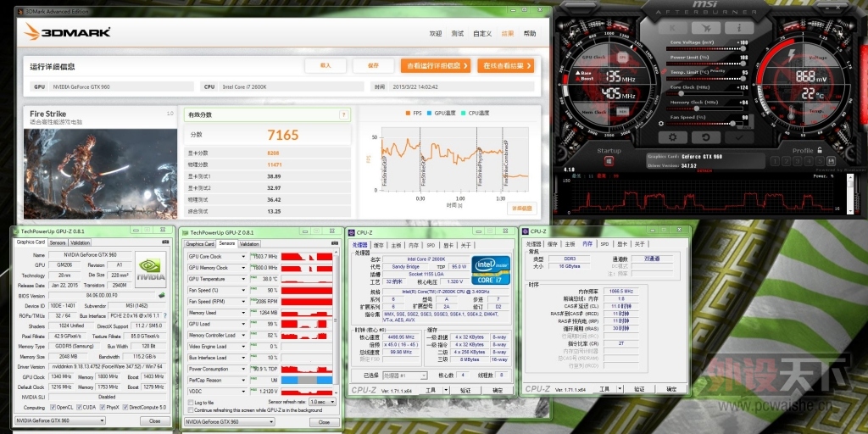This screenshot has height=434, width=868.
Task: Click the MEM chip icon in Mem Clock gauge
Action: 622,111
